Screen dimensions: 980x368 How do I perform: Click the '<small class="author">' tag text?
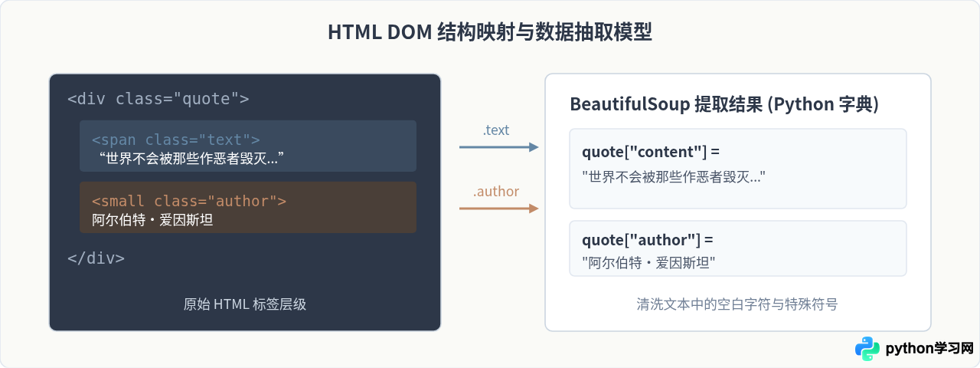(189, 201)
